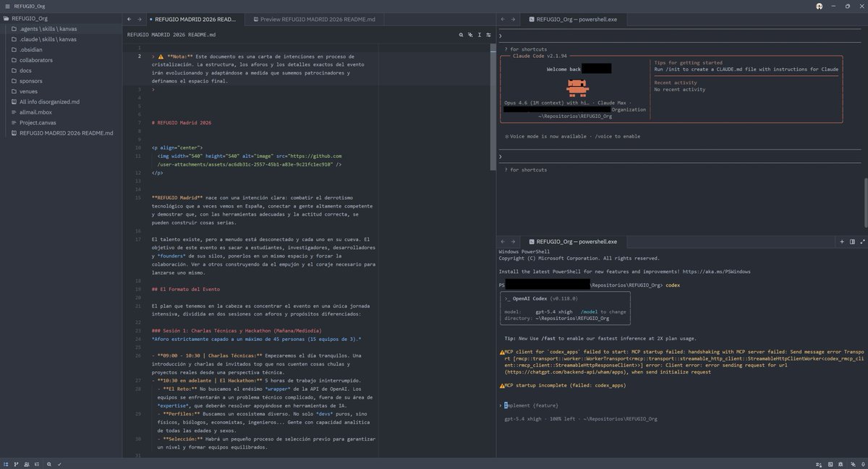
Task: Open buffer search in the editor toolbar
Action: (461, 34)
